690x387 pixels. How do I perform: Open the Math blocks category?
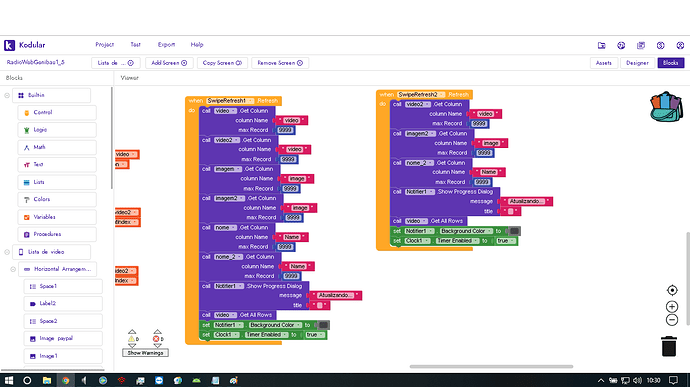click(x=57, y=147)
